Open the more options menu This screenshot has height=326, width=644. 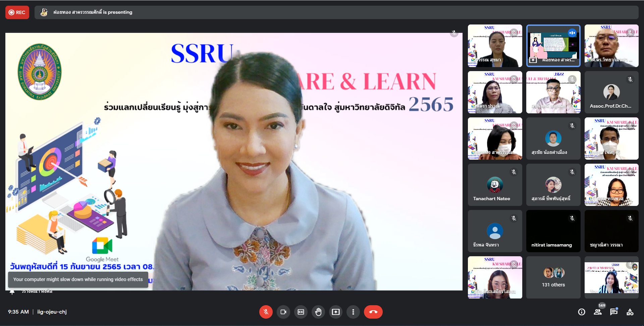pos(353,312)
